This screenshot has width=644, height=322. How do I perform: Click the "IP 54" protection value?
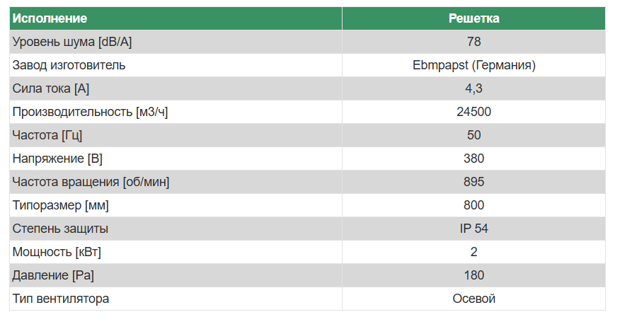pos(473,229)
